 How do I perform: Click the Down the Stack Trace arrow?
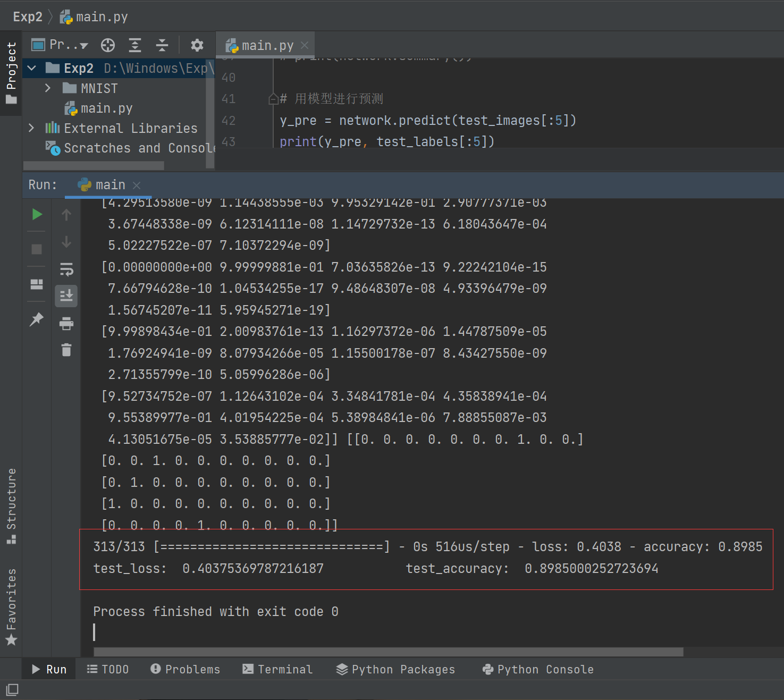[x=66, y=242]
